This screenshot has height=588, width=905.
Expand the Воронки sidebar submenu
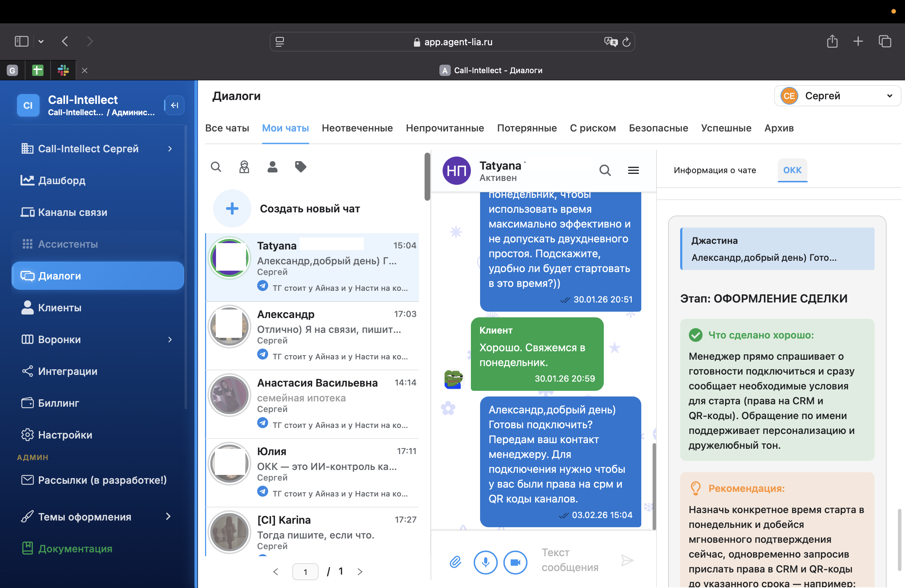click(x=170, y=340)
